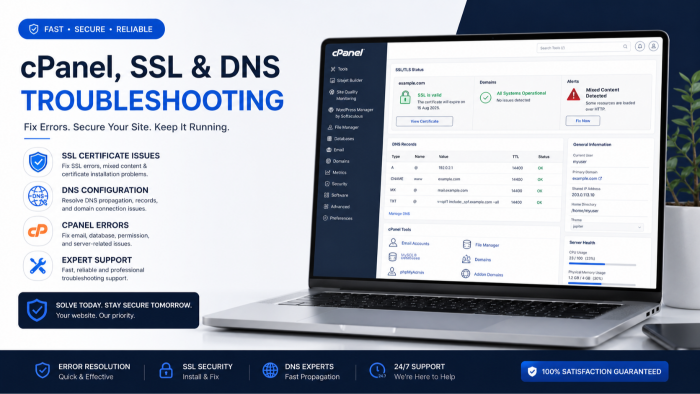
Task: Click the MX record value mail.example.com
Action: pyautogui.click(x=452, y=191)
